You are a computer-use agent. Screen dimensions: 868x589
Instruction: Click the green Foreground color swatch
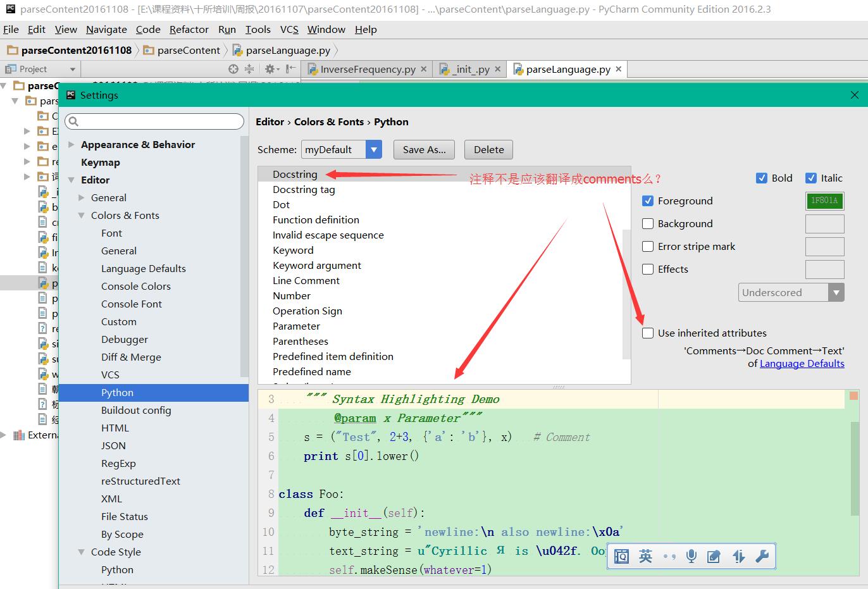(x=824, y=201)
